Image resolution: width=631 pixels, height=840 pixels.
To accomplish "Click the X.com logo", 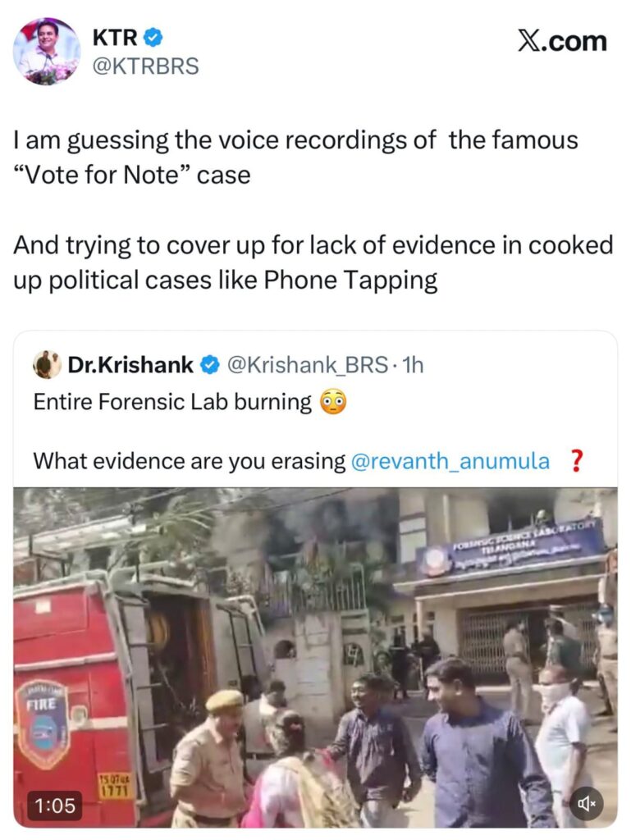I will 562,41.
